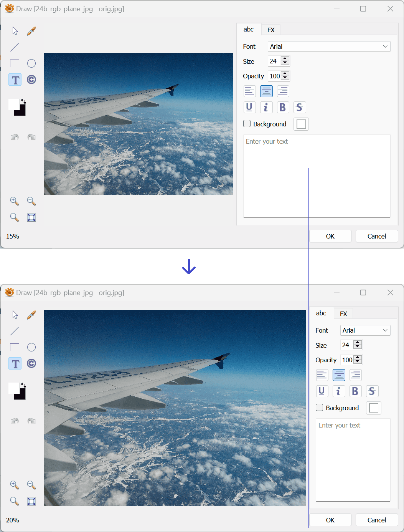This screenshot has width=404, height=532.
Task: Click OK in the 15% zoom window
Action: click(x=330, y=236)
